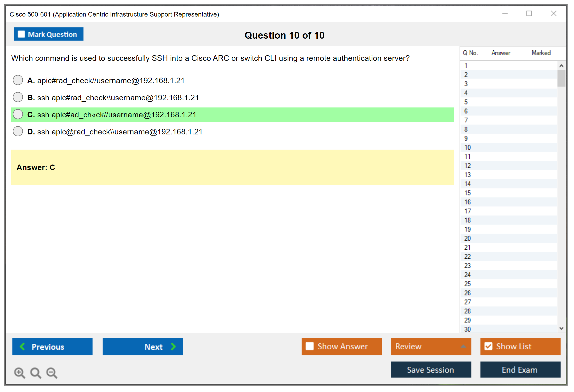Tick the Mark Question checkbox
Image resolution: width=574 pixels, height=392 pixels.
coord(21,34)
